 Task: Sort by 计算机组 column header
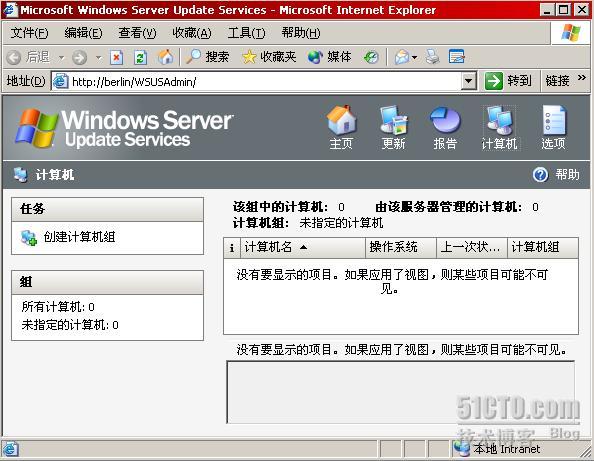tap(543, 248)
